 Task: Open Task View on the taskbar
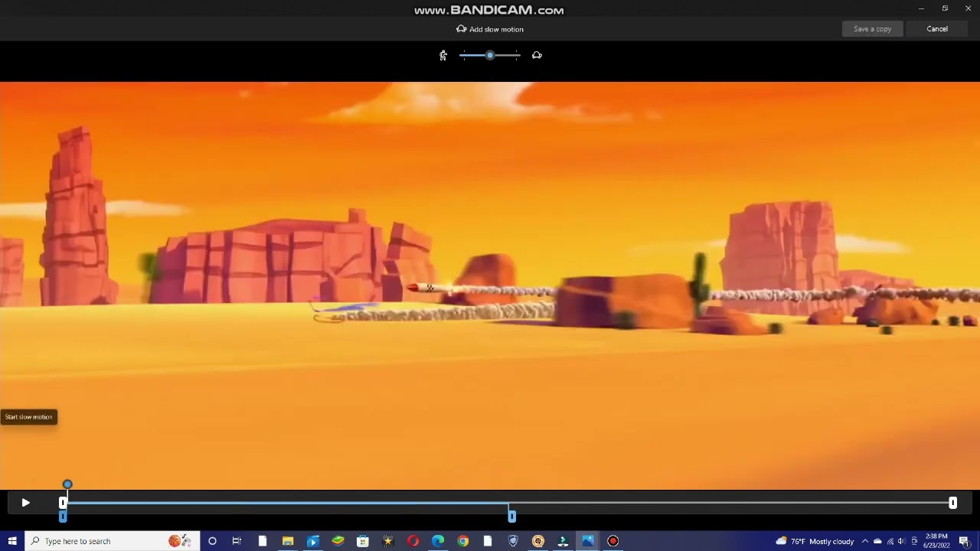tap(237, 541)
